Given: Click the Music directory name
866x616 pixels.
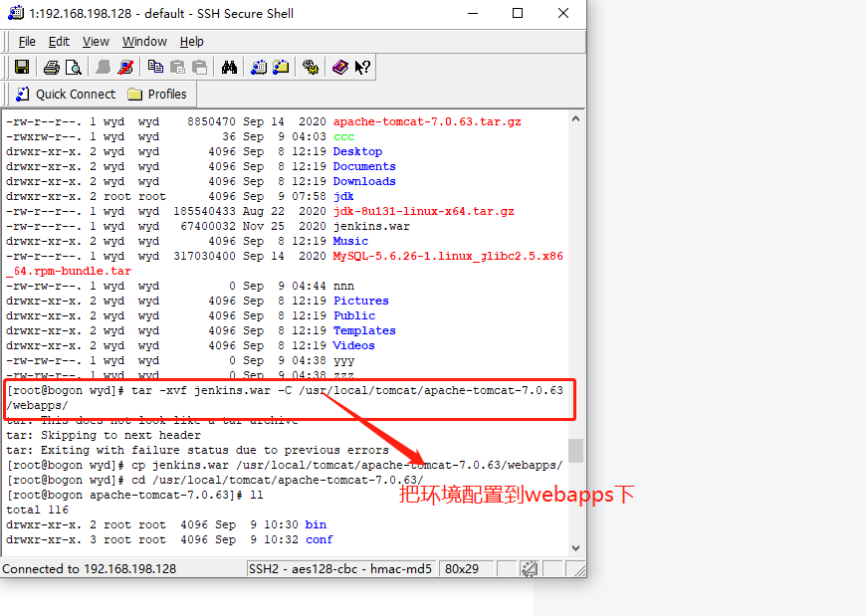Looking at the screenshot, I should click(350, 241).
